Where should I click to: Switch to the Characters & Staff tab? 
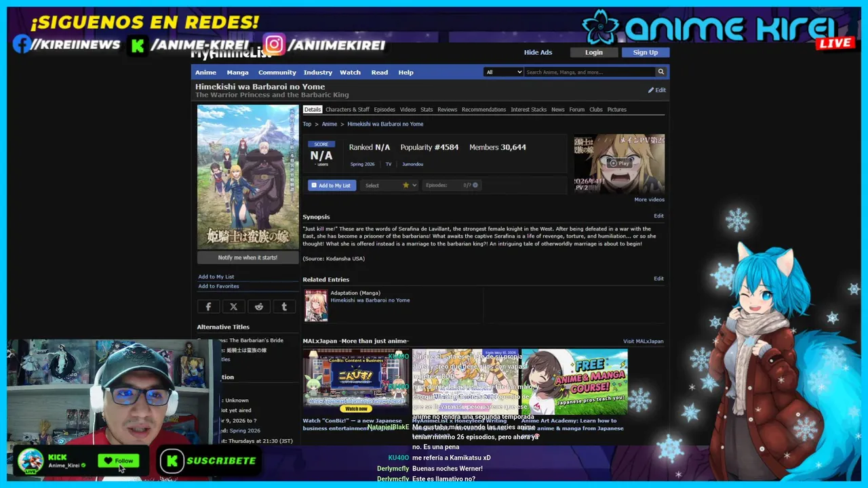point(347,110)
